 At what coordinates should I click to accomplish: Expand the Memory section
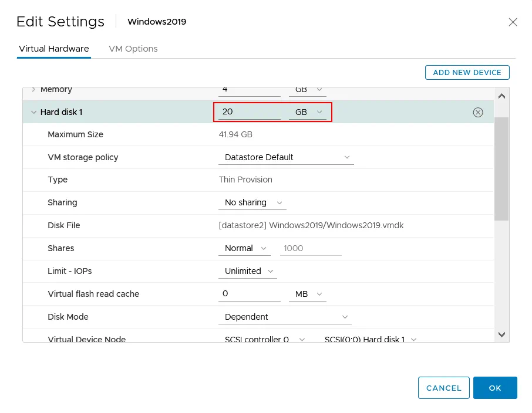click(x=33, y=89)
